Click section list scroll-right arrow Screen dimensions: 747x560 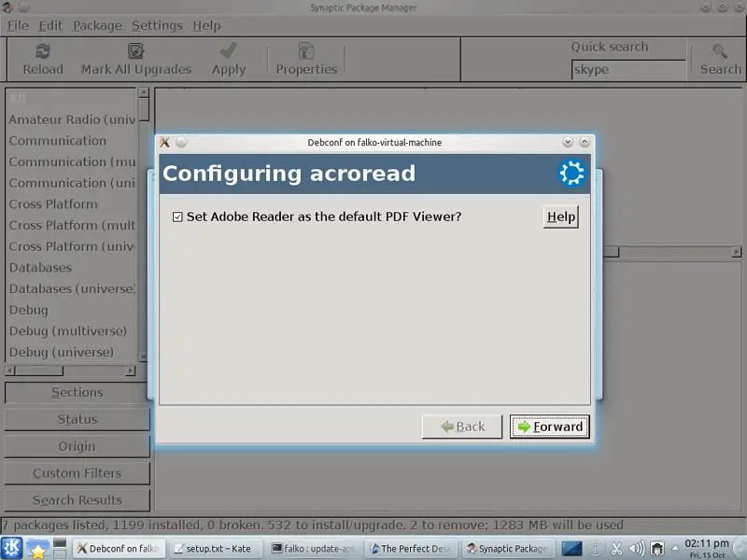131,371
